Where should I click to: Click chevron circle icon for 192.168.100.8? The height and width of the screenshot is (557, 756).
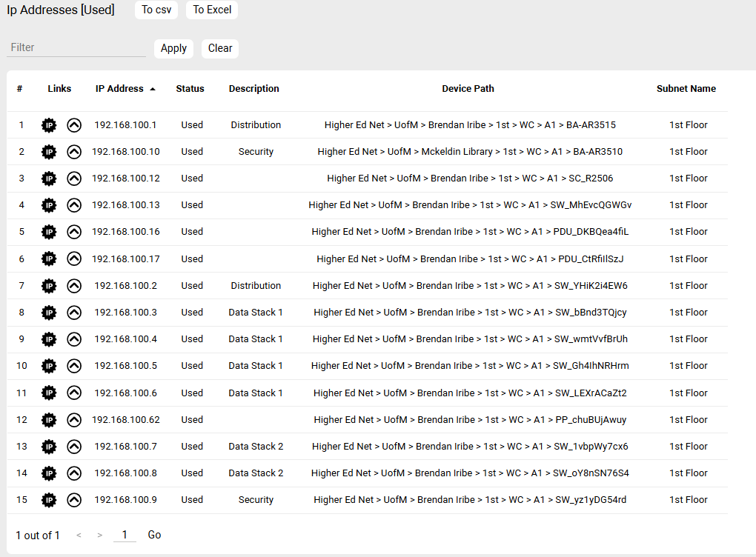(x=74, y=473)
